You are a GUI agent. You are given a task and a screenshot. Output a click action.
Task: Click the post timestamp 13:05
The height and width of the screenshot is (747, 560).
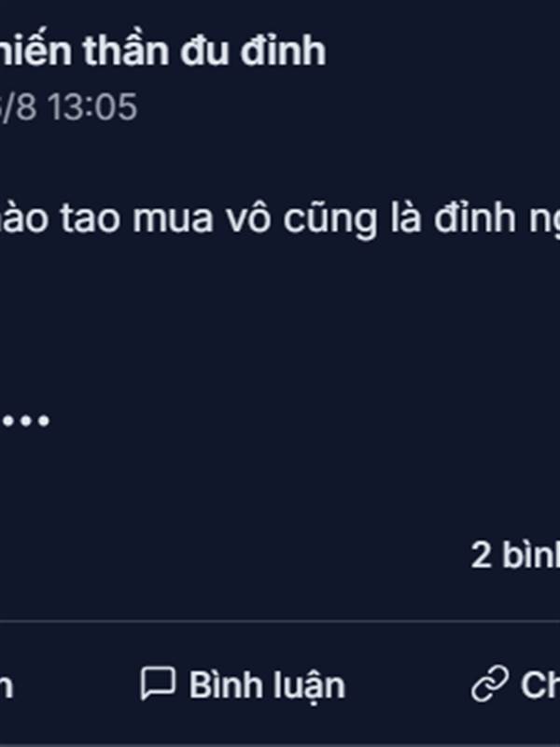click(x=93, y=107)
